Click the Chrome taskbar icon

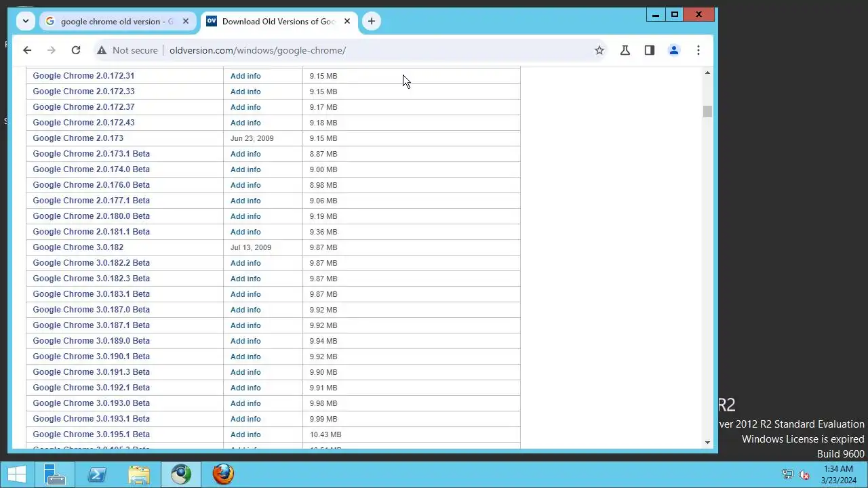(181, 474)
